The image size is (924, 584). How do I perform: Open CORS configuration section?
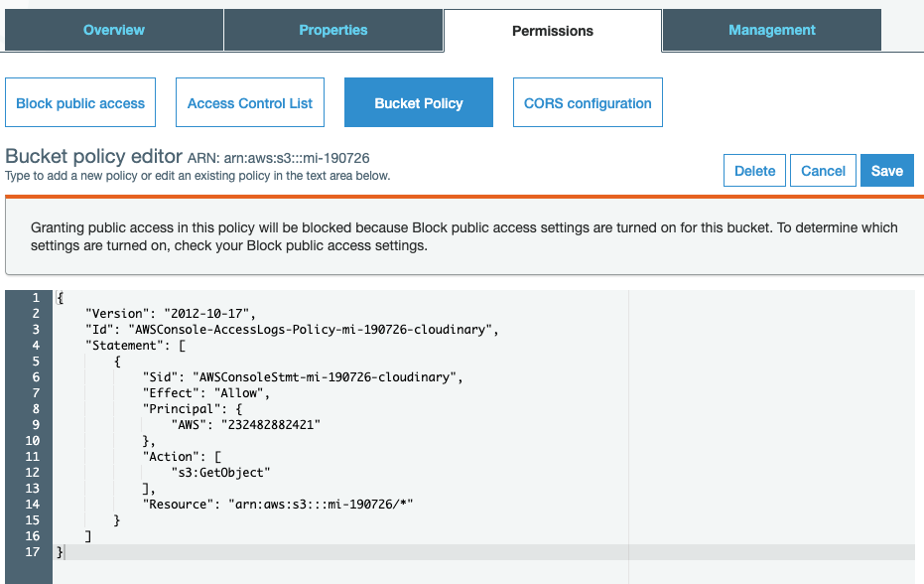[x=588, y=102]
